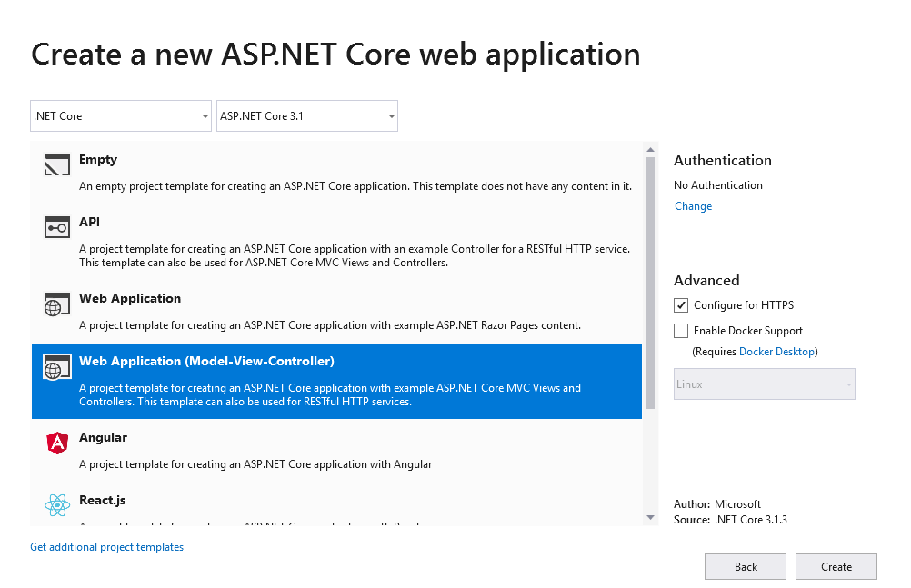911x588 pixels.
Task: Click the No Authentication text
Action: [x=718, y=185]
